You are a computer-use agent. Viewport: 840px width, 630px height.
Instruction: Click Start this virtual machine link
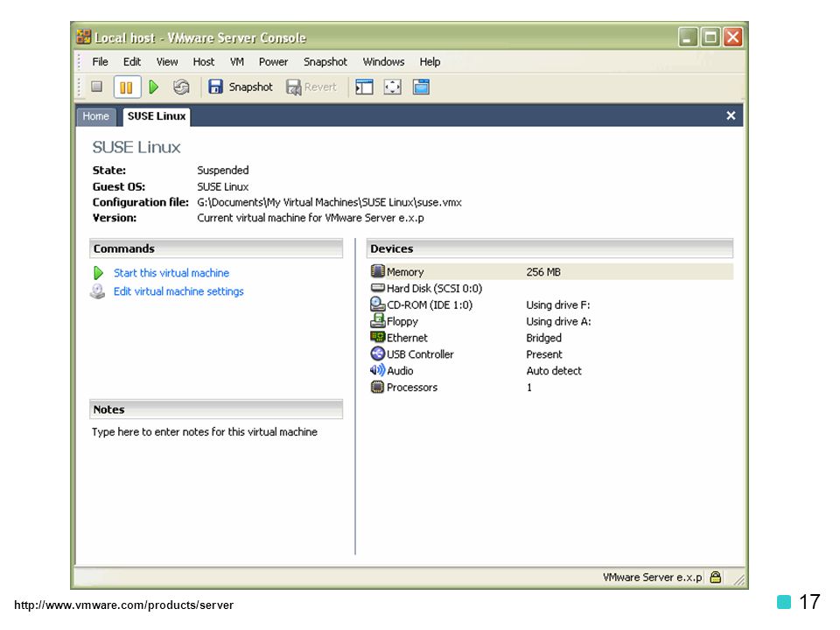tap(171, 273)
